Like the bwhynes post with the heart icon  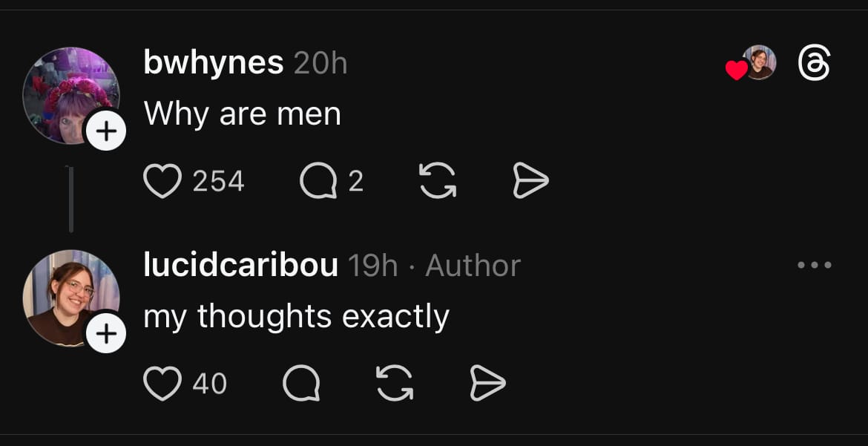162,180
